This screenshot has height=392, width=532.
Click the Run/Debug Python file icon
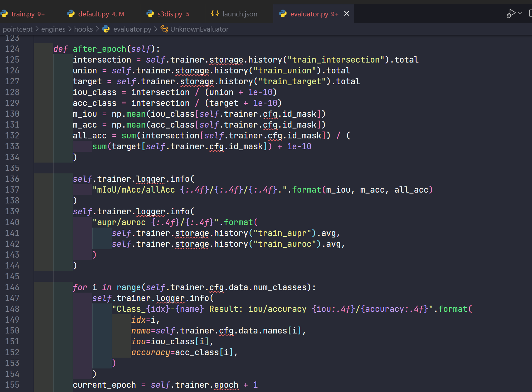511,14
